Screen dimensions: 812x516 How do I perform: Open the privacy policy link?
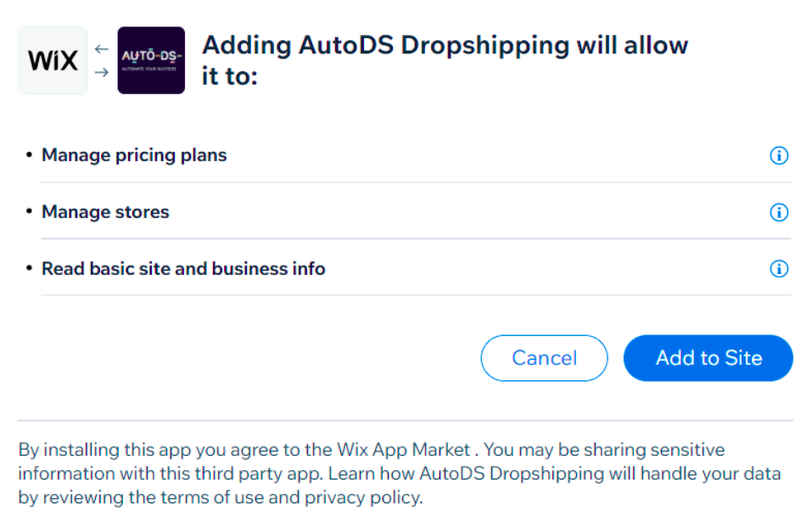[x=361, y=497]
